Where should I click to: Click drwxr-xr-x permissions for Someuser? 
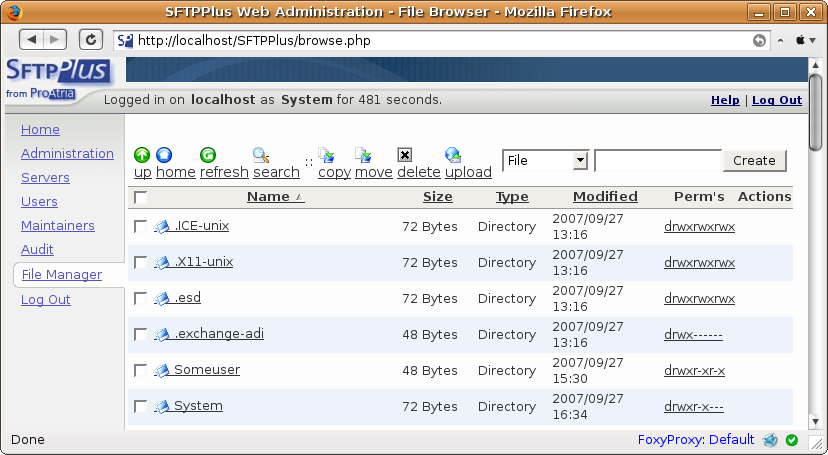tap(694, 371)
